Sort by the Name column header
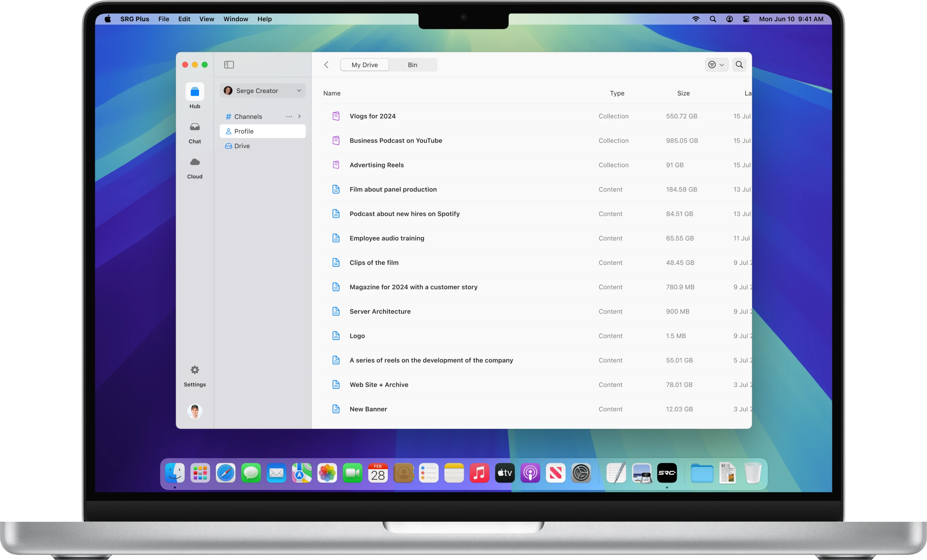The width and height of the screenshot is (927, 560). click(331, 93)
